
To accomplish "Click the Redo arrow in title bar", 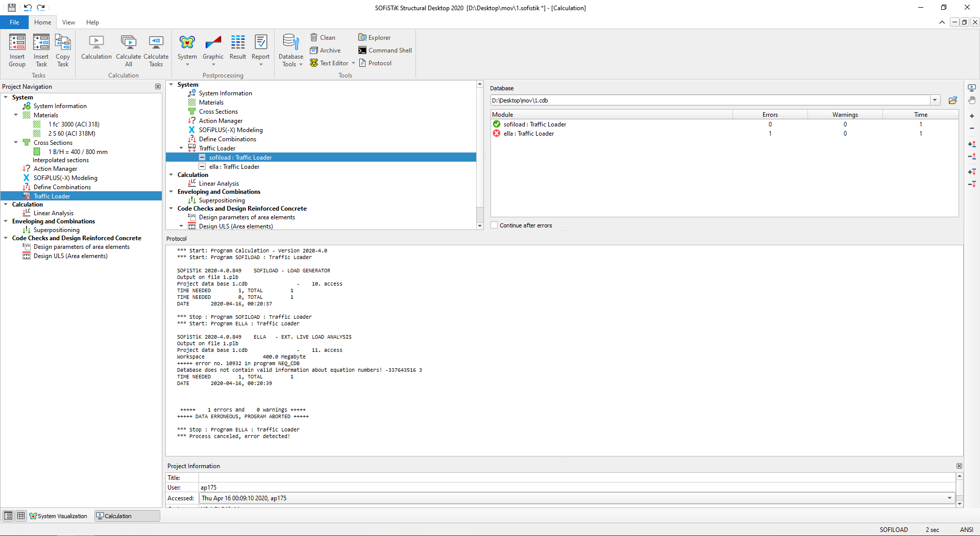I will (x=41, y=7).
